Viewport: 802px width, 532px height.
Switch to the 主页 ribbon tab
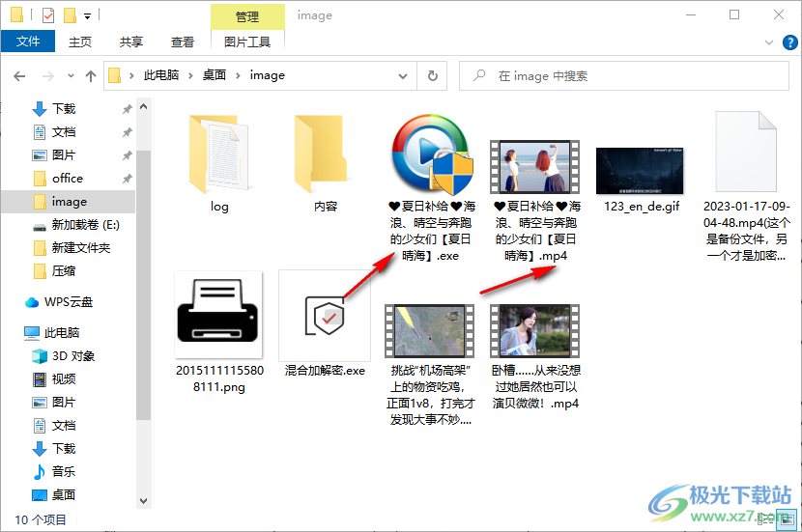coord(80,42)
